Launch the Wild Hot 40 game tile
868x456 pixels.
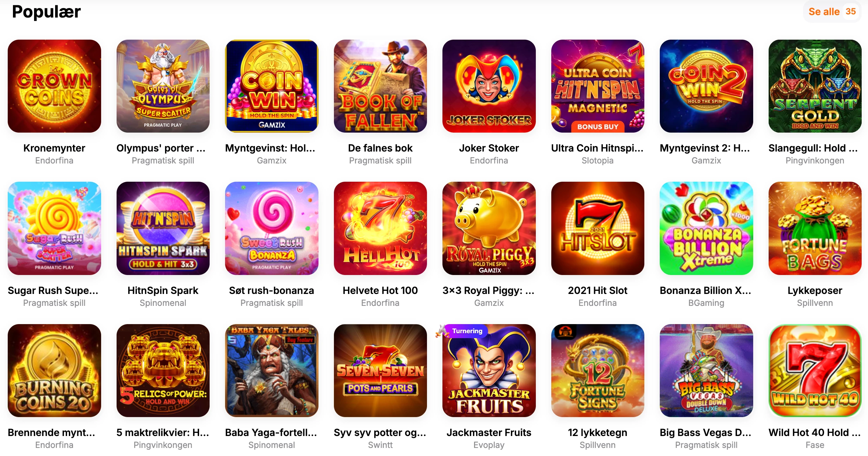point(815,370)
